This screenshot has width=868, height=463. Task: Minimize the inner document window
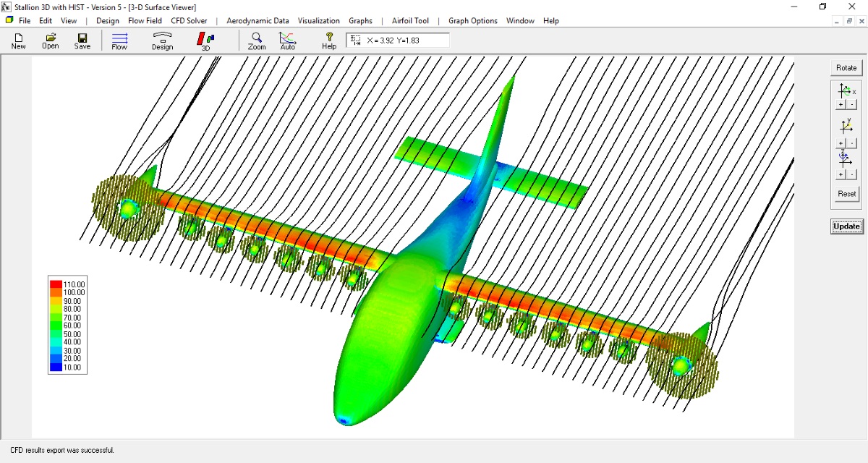[x=838, y=21]
